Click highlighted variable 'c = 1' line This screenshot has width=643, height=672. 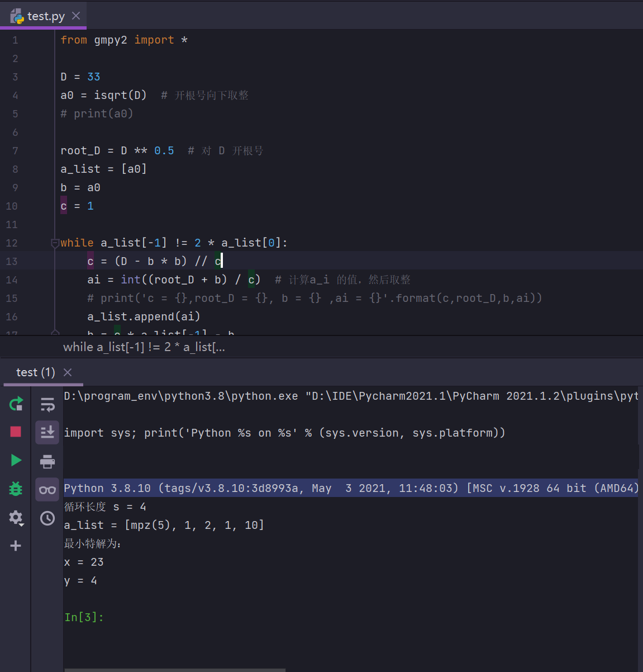tap(77, 206)
